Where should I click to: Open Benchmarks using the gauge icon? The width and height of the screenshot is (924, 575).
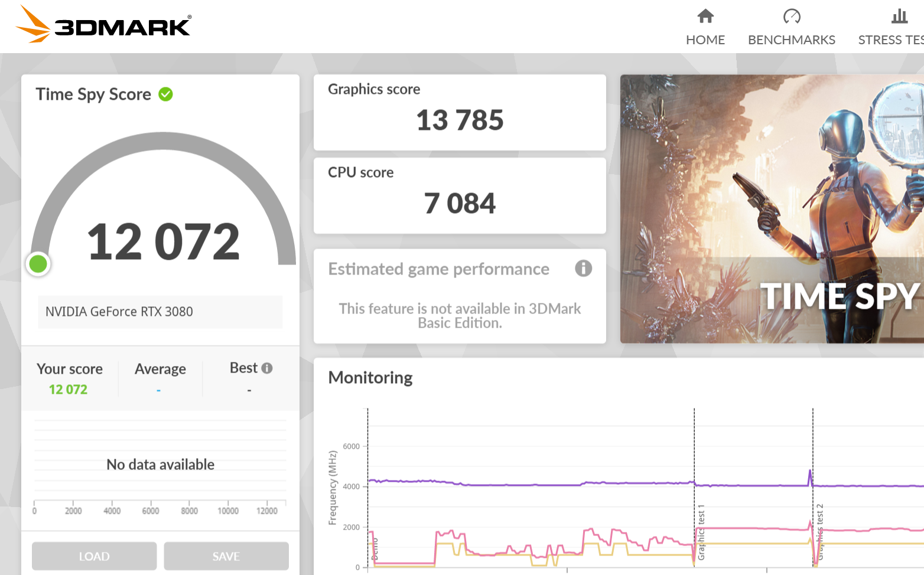[x=791, y=16]
